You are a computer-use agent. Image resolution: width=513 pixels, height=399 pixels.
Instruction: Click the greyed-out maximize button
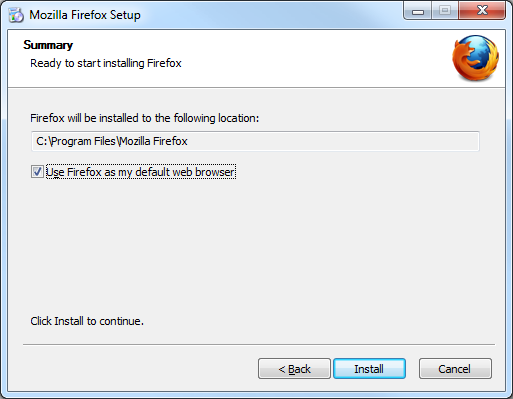[445, 11]
